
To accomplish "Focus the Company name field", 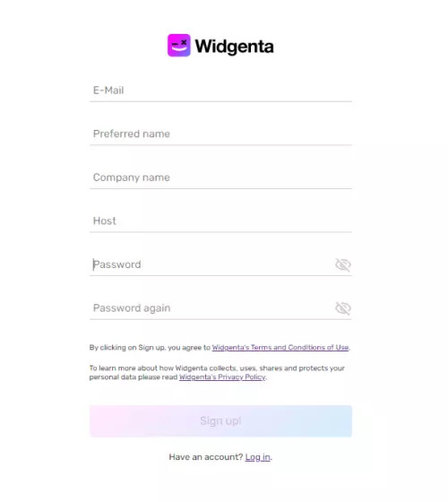I will tap(220, 177).
